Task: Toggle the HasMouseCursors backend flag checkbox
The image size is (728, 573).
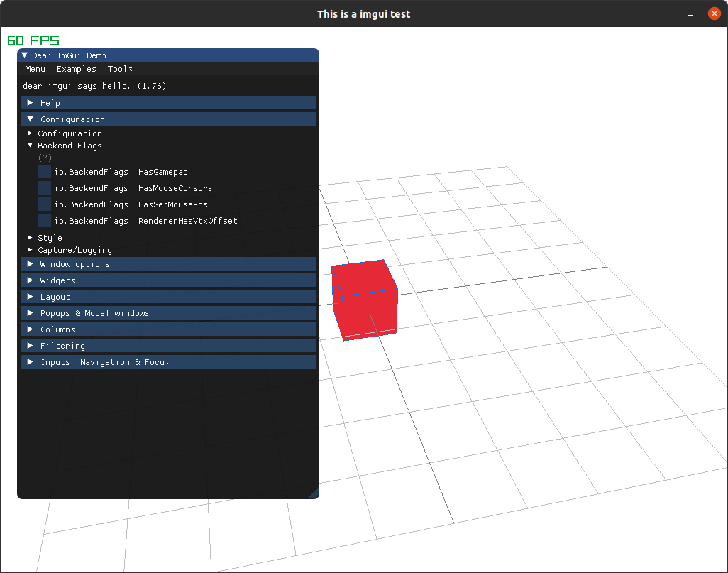Action: (45, 187)
